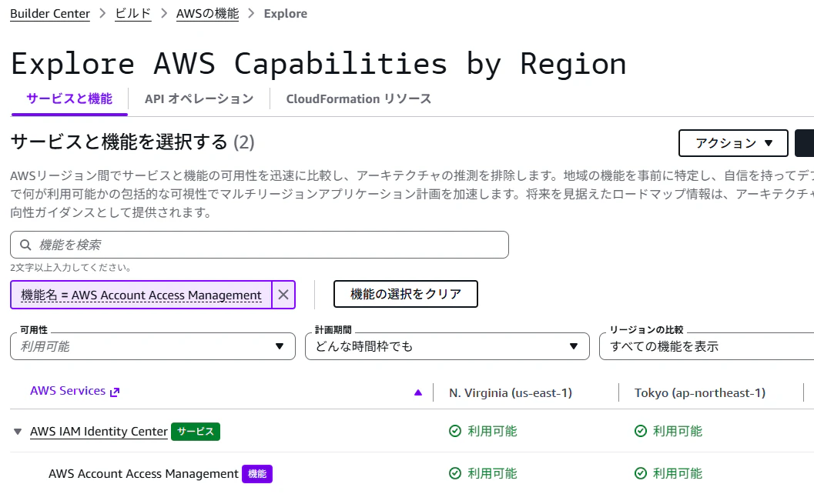The image size is (814, 504).
Task: Open the リージョンの比較 dropdown
Action: click(x=706, y=346)
